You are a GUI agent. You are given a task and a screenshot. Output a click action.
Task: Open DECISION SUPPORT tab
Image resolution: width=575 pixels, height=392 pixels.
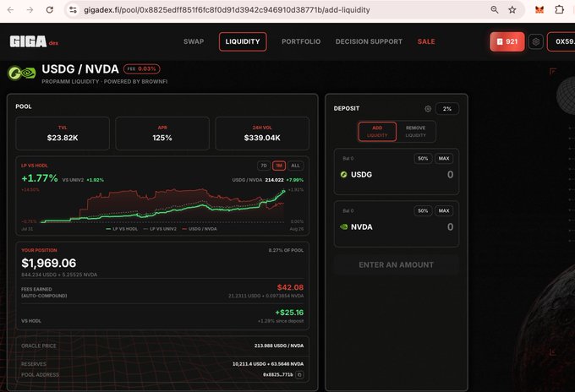(x=369, y=41)
